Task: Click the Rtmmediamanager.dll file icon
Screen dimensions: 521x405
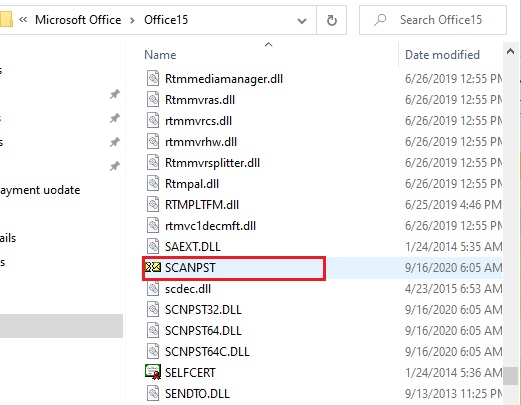Action: coord(153,79)
